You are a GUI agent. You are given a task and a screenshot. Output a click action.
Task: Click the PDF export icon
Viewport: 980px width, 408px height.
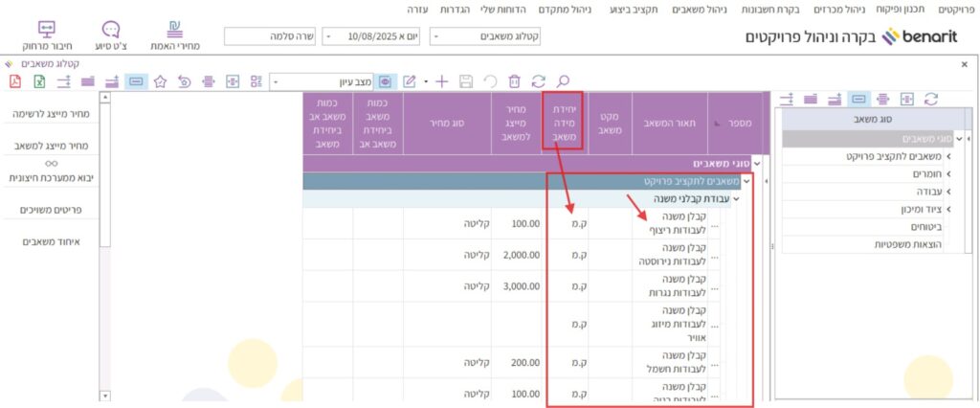point(15,81)
